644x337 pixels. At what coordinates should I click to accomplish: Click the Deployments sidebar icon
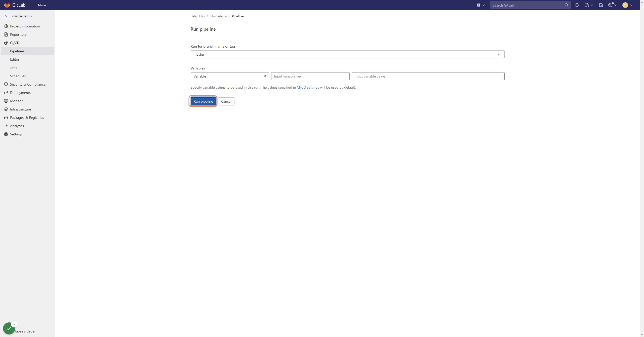[6, 93]
